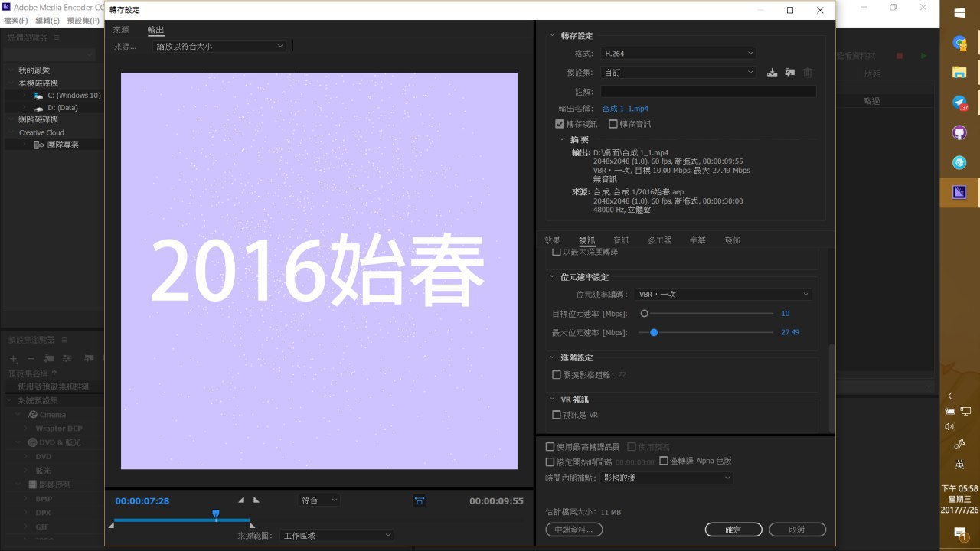980x551 pixels.
Task: Enable 使用最高轉譯品質 checkbox
Action: (x=550, y=447)
